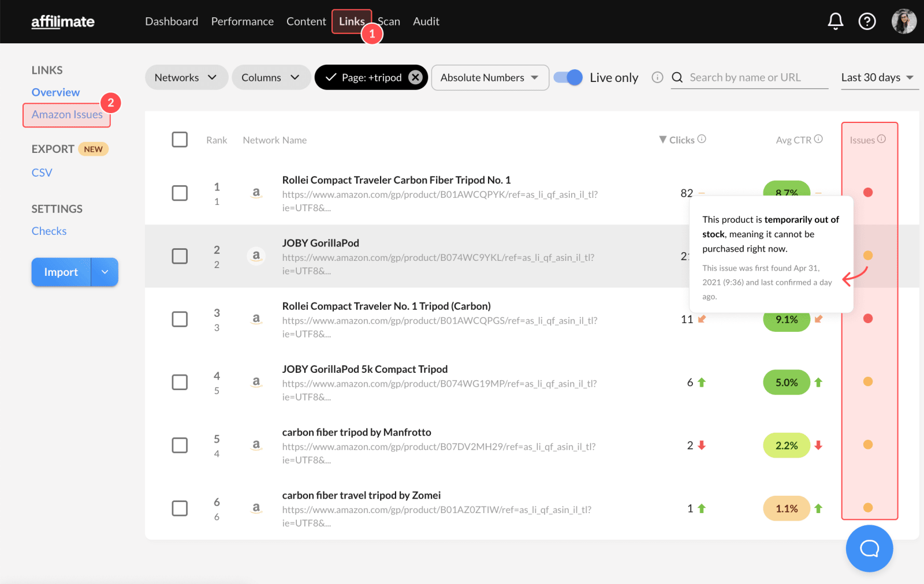Click the Import button

click(61, 272)
